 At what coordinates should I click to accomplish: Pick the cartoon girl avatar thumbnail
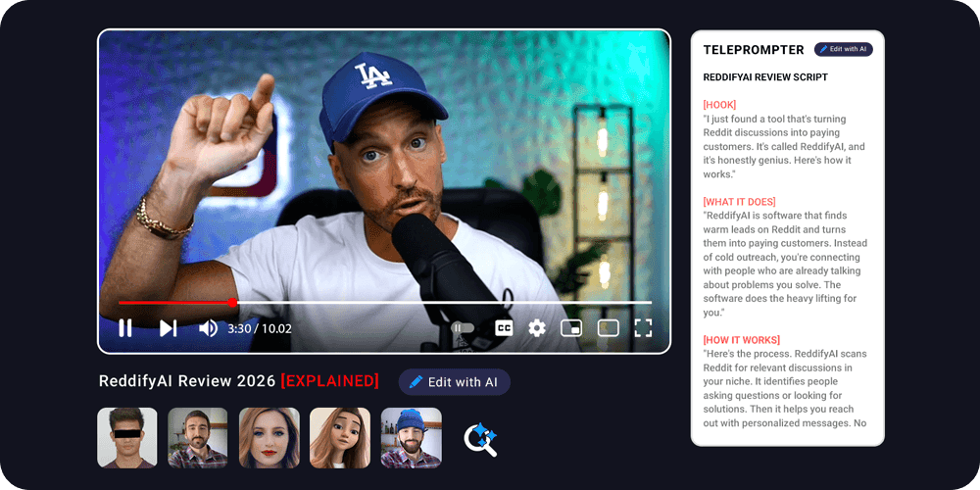tap(340, 437)
